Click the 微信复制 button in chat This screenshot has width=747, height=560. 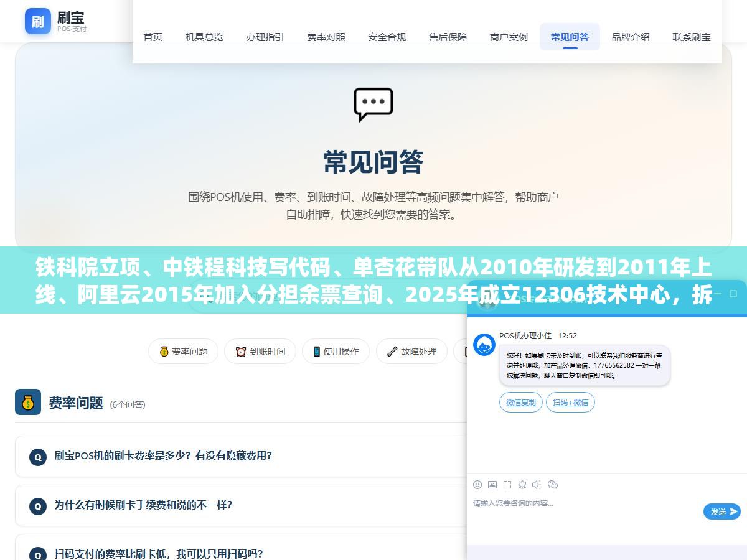(521, 403)
